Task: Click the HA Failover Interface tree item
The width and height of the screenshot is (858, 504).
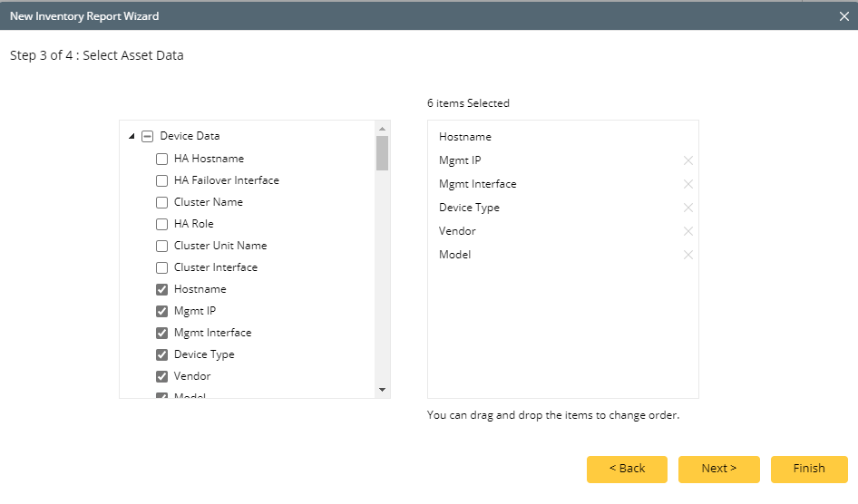Action: [x=227, y=180]
